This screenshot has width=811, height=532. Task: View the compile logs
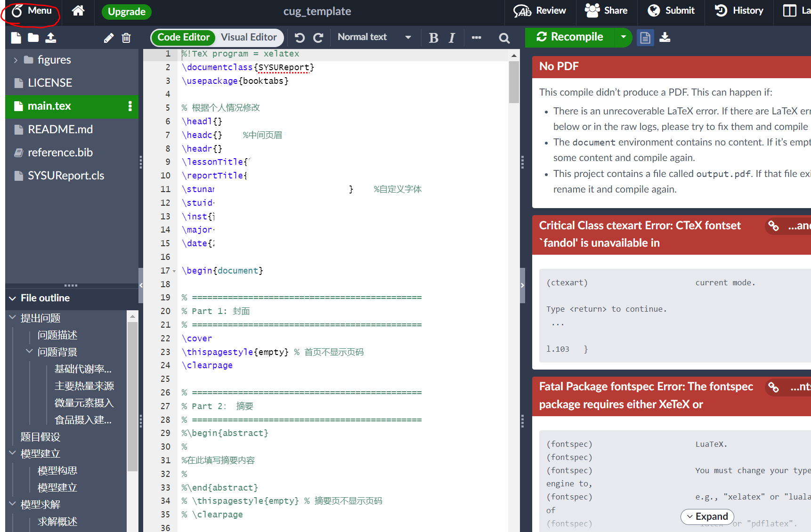tap(645, 38)
